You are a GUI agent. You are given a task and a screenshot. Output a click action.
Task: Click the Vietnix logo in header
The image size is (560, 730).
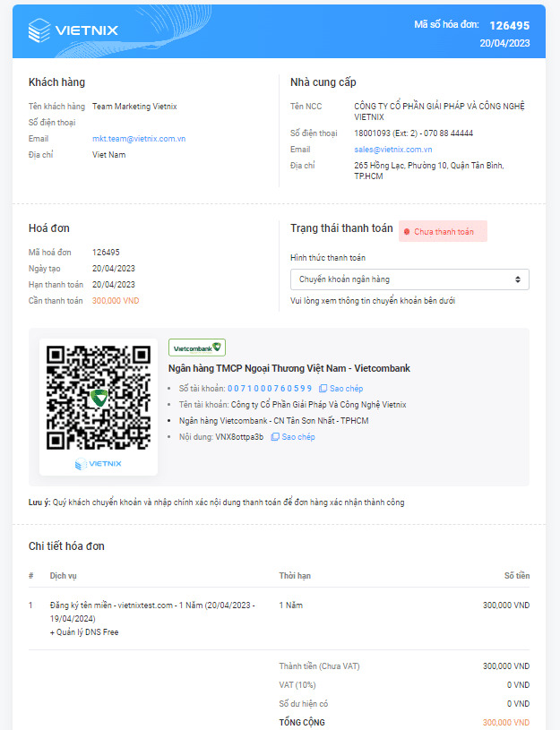coord(73,30)
